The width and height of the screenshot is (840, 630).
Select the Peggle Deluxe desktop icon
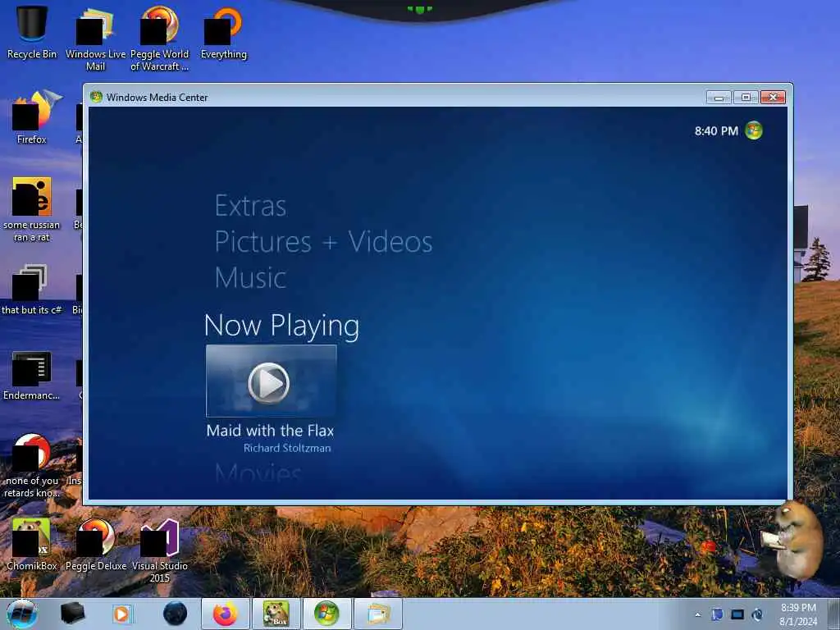96,546
